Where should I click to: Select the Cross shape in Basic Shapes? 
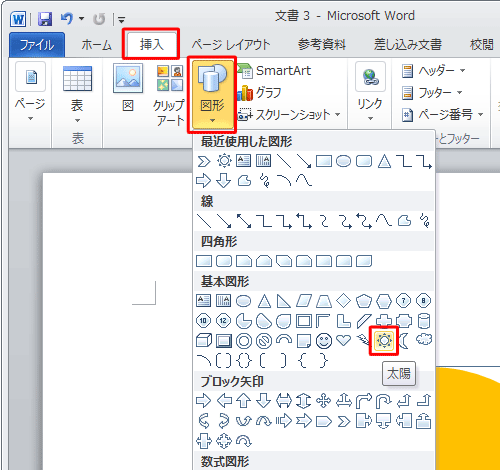click(x=384, y=320)
